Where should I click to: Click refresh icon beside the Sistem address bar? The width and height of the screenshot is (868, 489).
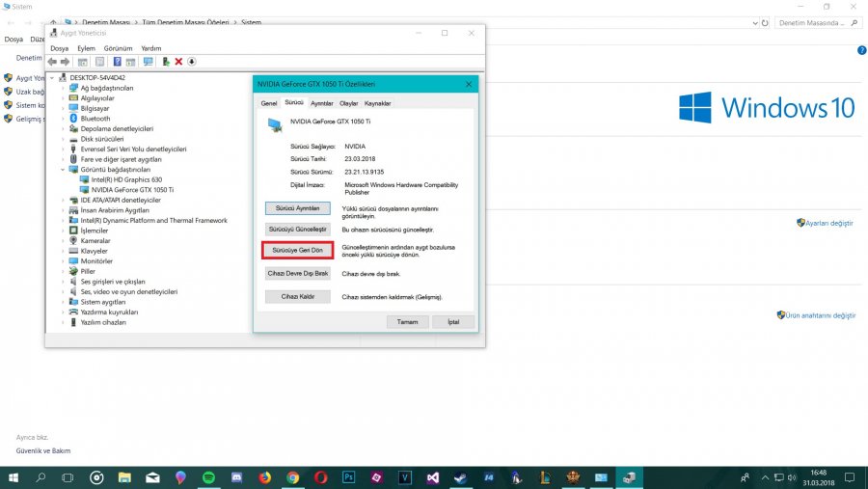click(765, 23)
